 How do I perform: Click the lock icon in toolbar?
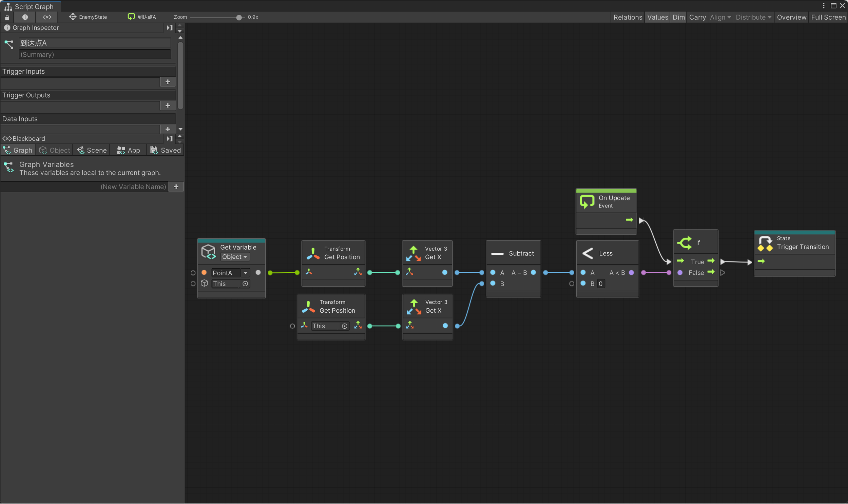click(7, 17)
